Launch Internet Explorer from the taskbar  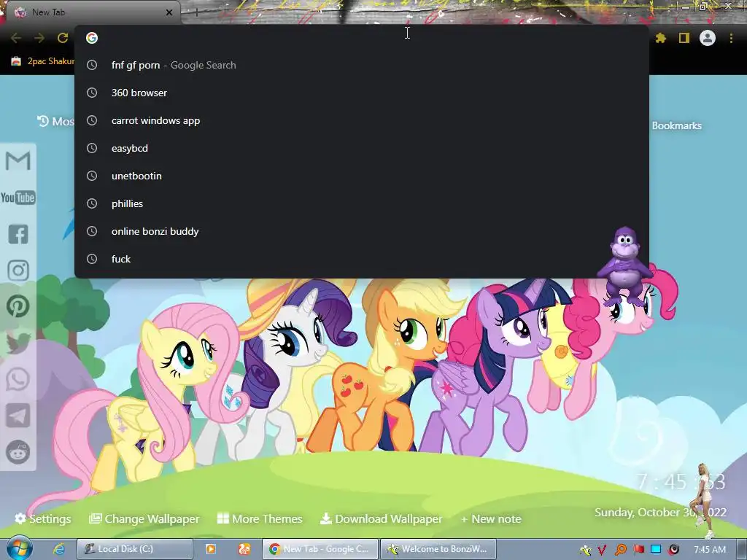[x=59, y=549]
